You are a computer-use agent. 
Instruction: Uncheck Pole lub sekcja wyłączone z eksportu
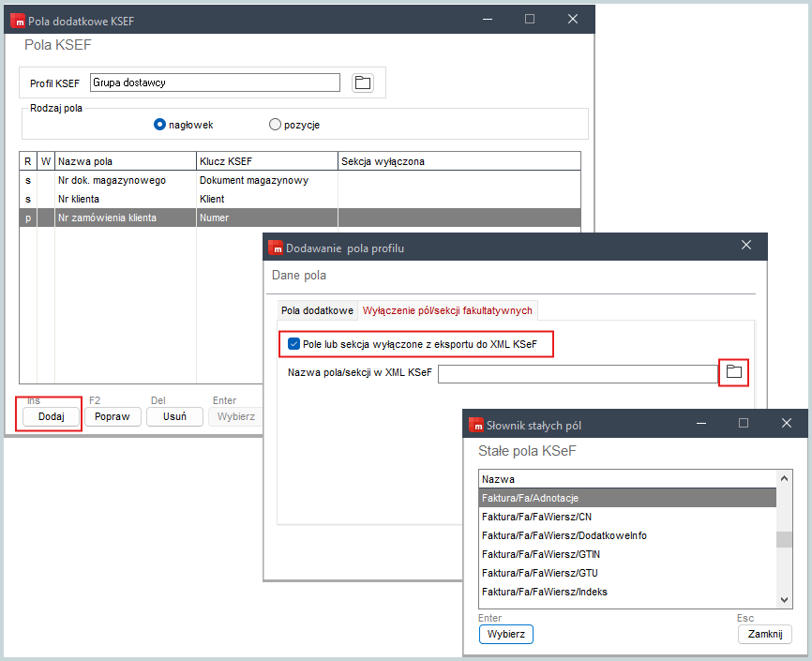click(x=294, y=344)
